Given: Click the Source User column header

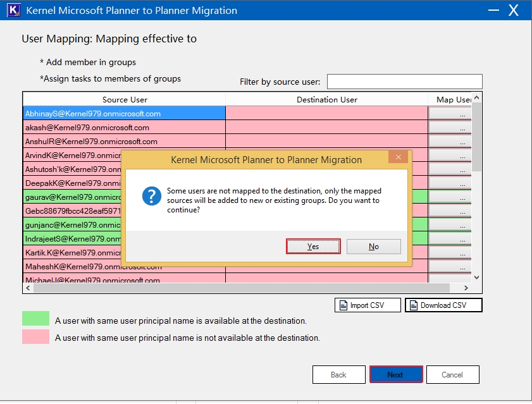Looking at the screenshot, I should [124, 99].
